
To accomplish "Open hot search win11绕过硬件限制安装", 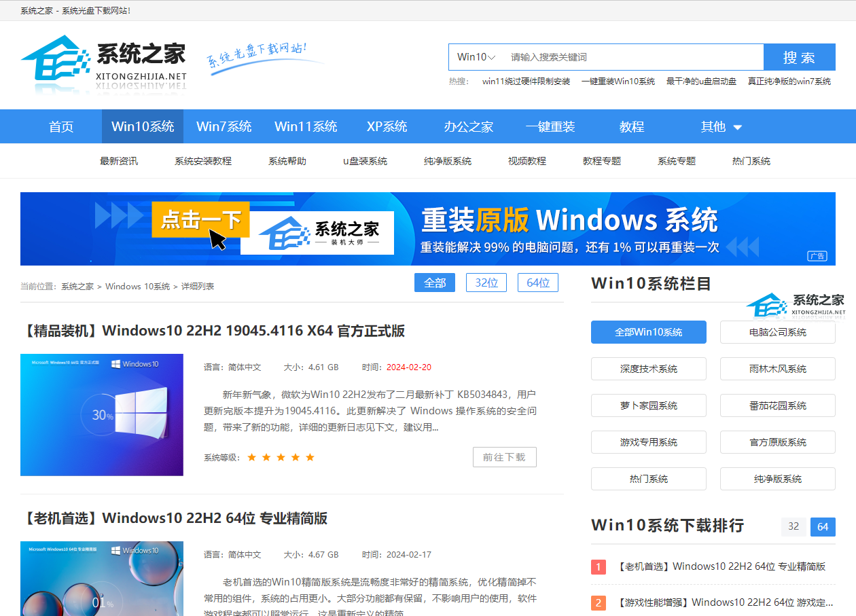I will [x=526, y=81].
